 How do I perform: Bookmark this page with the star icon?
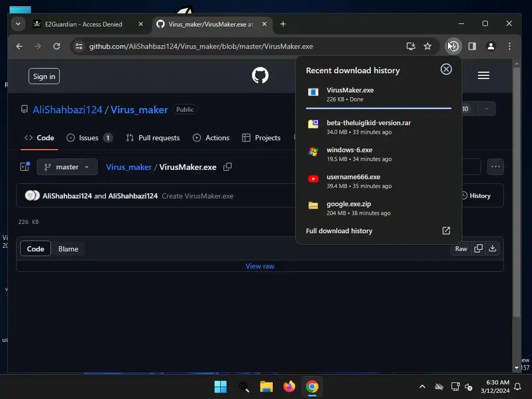tap(428, 46)
